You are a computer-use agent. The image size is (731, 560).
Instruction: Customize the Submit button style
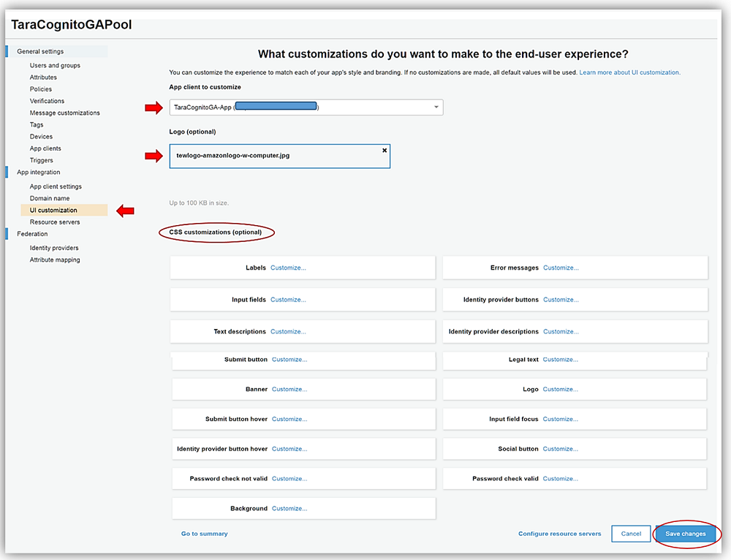click(289, 360)
